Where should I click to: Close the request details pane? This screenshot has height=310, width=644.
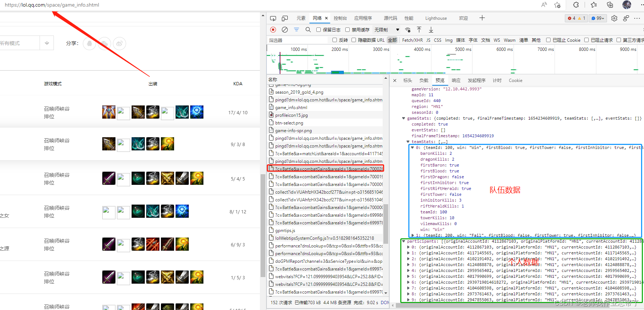(x=395, y=81)
